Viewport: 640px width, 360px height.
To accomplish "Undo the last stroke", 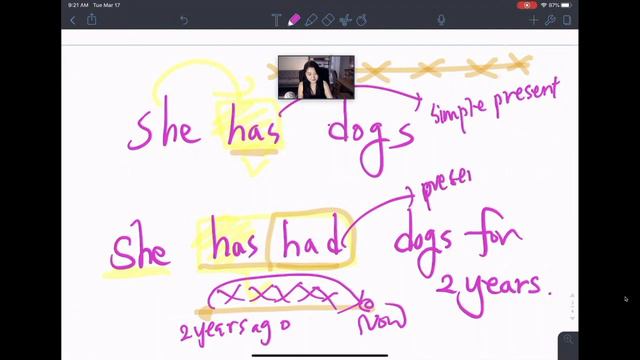I will tap(184, 20).
